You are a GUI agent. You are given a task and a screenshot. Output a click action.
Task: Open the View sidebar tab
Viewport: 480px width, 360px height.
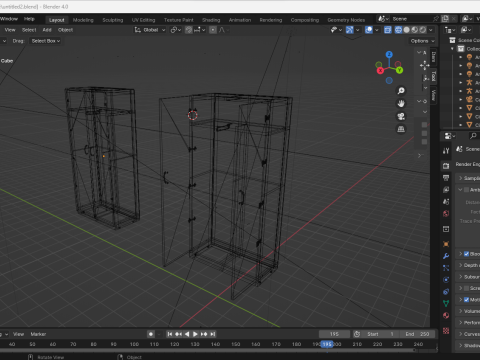(433, 94)
